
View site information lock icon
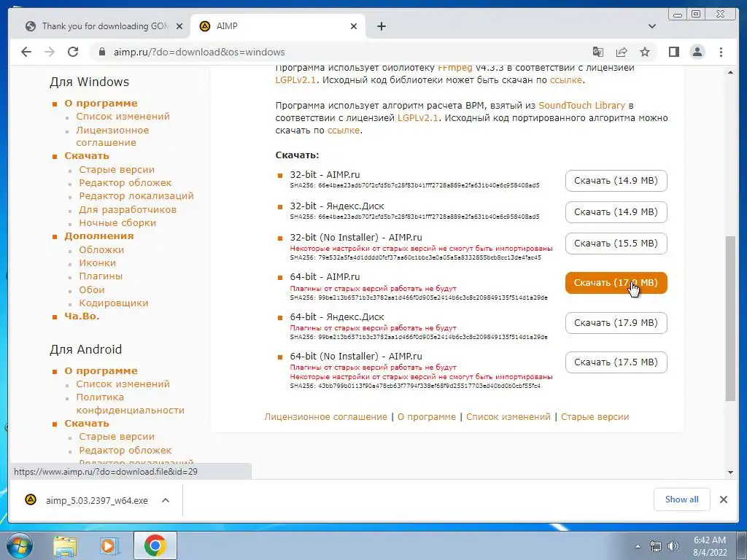tap(101, 52)
